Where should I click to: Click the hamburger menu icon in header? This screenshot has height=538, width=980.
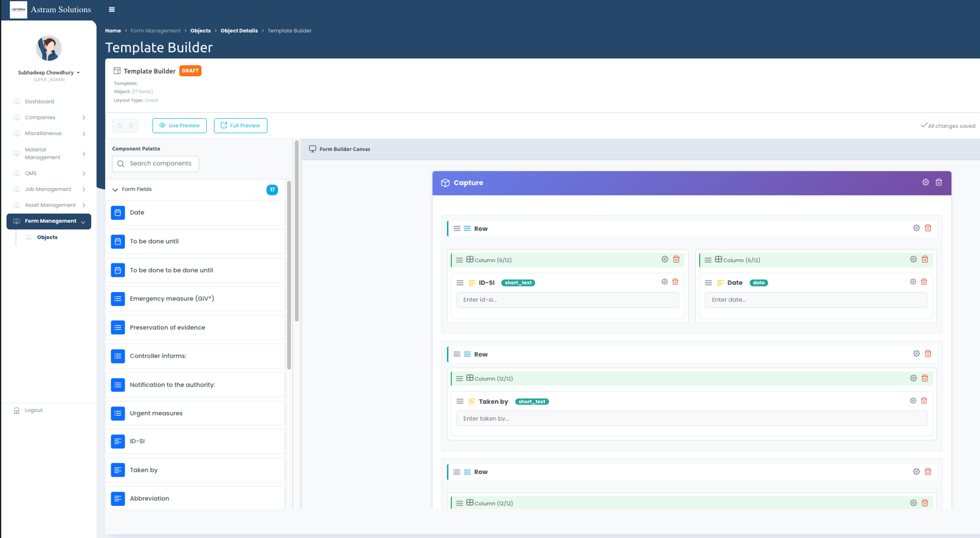[111, 10]
